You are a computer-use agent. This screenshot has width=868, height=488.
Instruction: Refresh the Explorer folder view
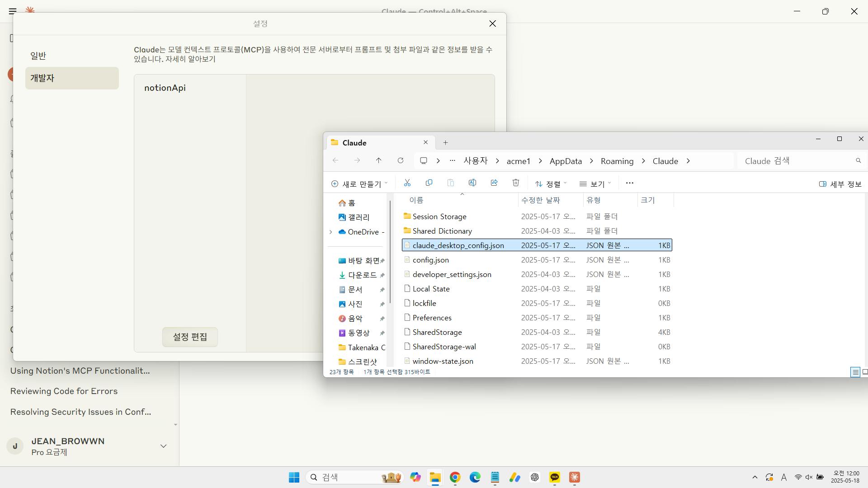click(x=401, y=161)
